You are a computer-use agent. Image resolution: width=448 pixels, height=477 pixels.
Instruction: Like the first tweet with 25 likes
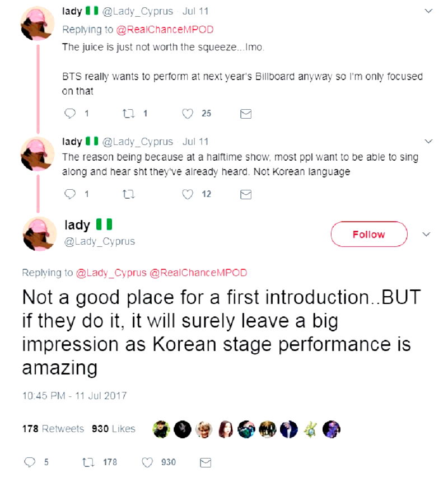(189, 114)
